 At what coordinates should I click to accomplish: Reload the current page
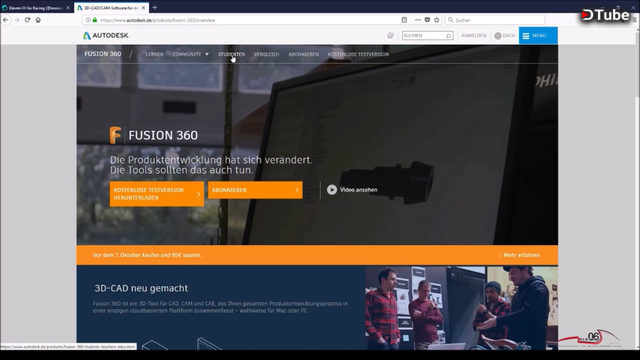pos(27,20)
